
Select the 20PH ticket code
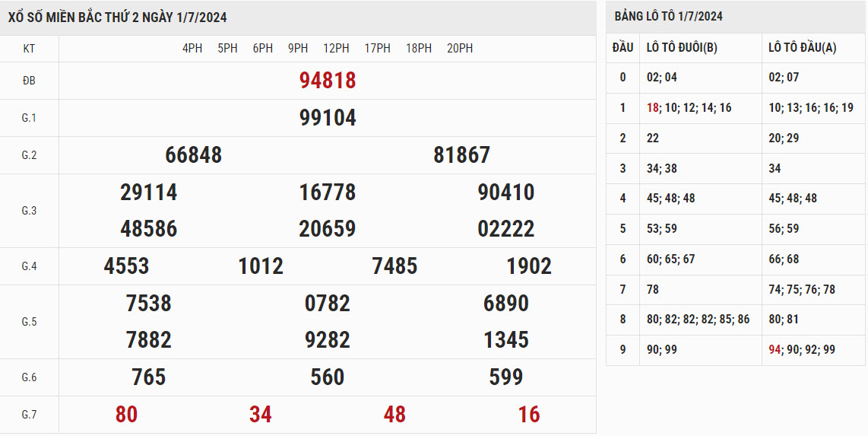[x=460, y=48]
